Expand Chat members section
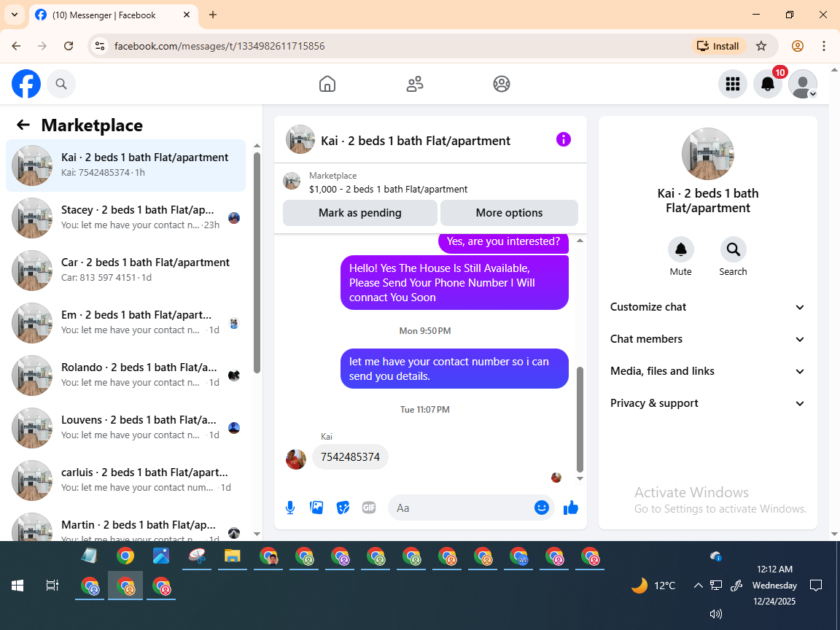The image size is (840, 630). click(707, 339)
